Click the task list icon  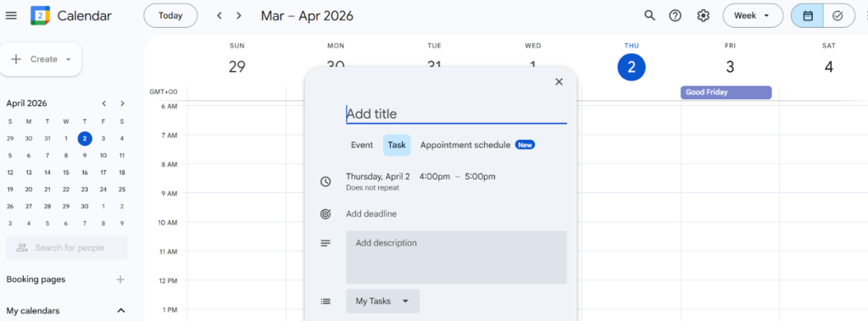325,302
